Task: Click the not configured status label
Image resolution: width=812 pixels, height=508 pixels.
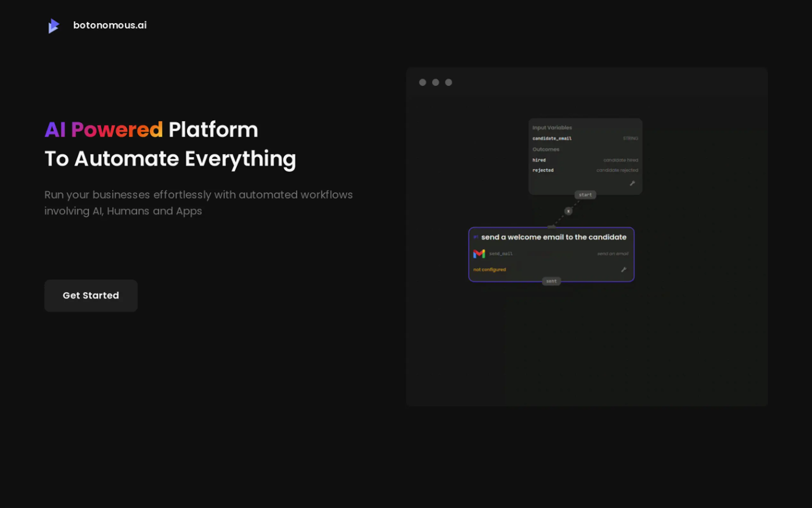Action: 489,269
